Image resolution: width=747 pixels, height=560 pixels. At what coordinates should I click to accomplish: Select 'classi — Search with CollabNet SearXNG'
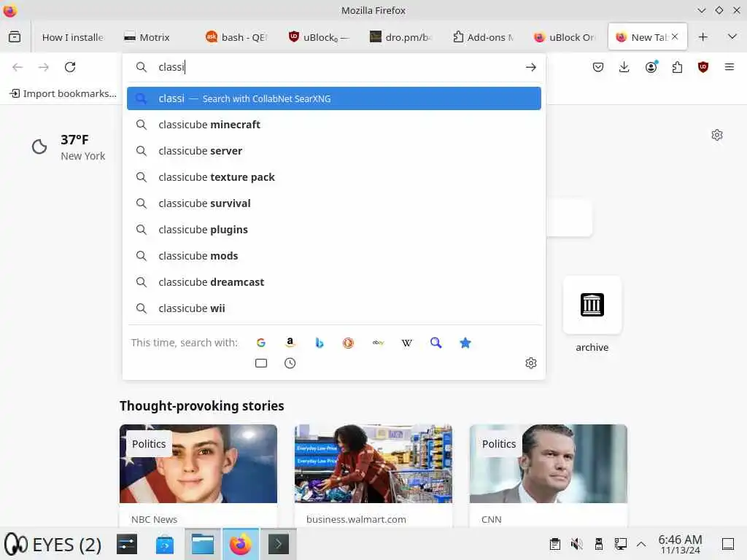(334, 98)
